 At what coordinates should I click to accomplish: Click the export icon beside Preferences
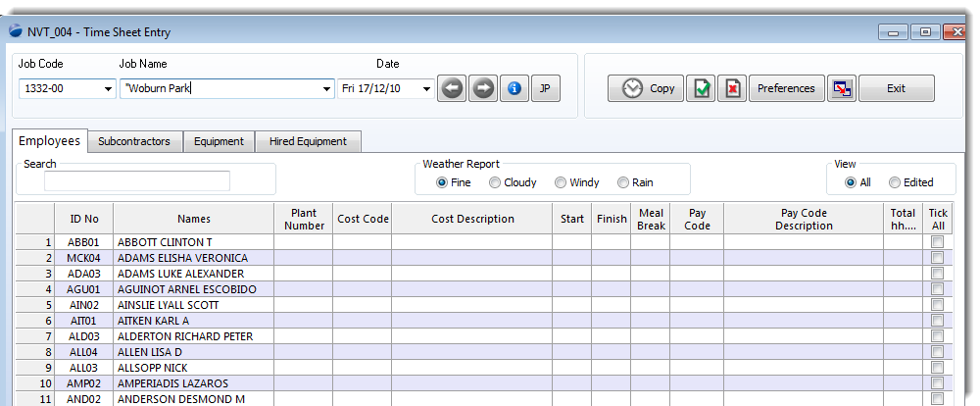(842, 89)
